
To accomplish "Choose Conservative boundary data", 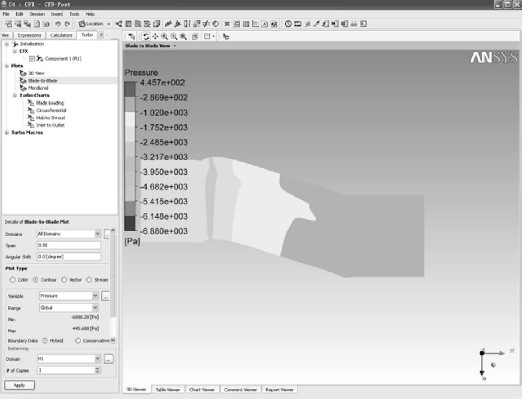I will (78, 341).
